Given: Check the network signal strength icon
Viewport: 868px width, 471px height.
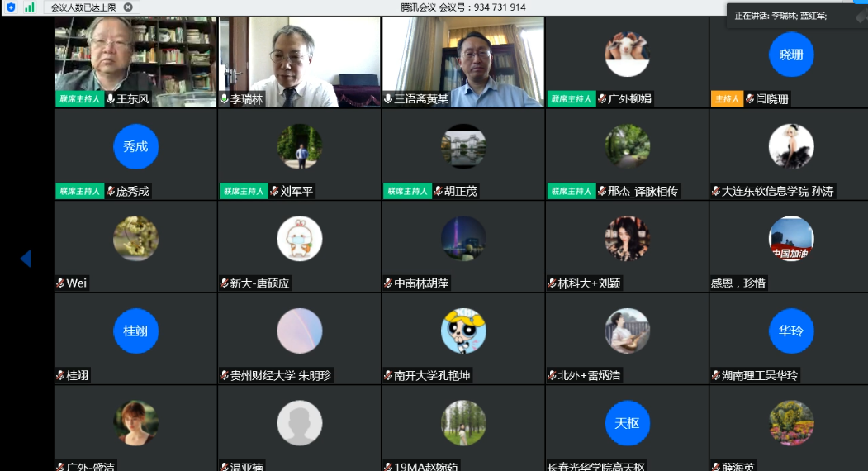Looking at the screenshot, I should [x=30, y=7].
